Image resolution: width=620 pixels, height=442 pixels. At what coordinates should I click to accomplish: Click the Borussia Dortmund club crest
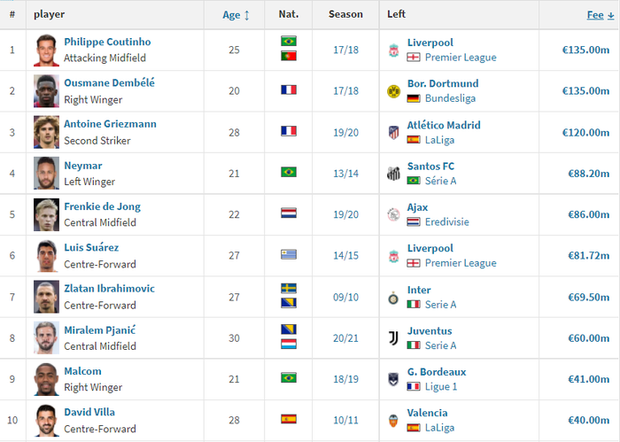point(393,91)
